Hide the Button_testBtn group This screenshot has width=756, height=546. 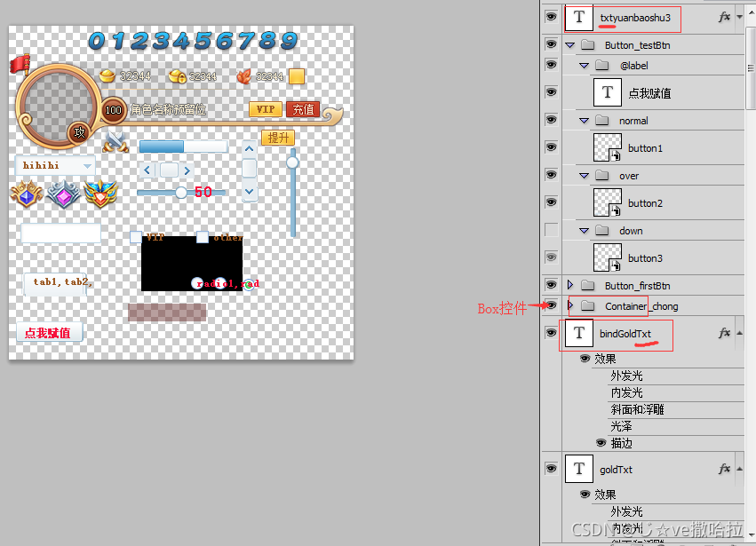[x=551, y=44]
